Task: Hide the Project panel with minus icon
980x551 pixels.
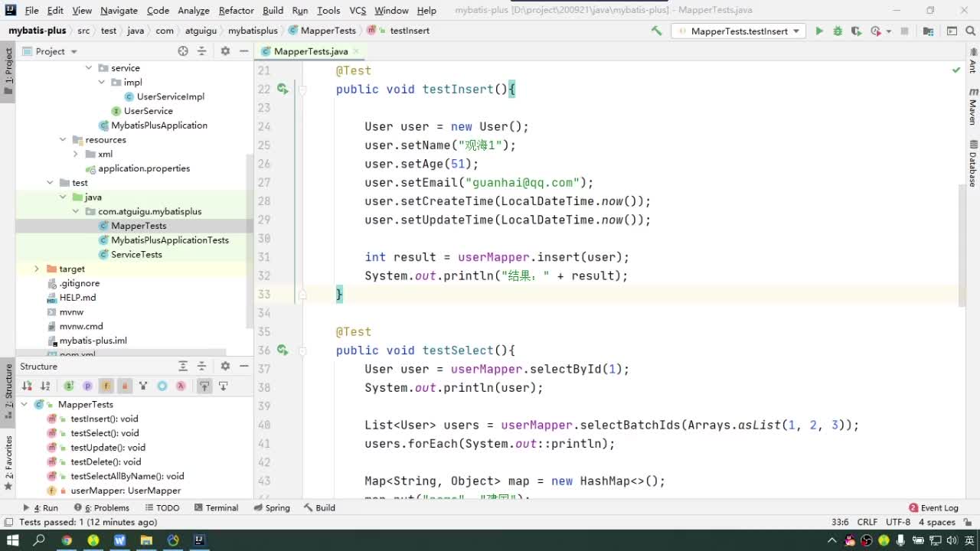Action: pyautogui.click(x=243, y=51)
